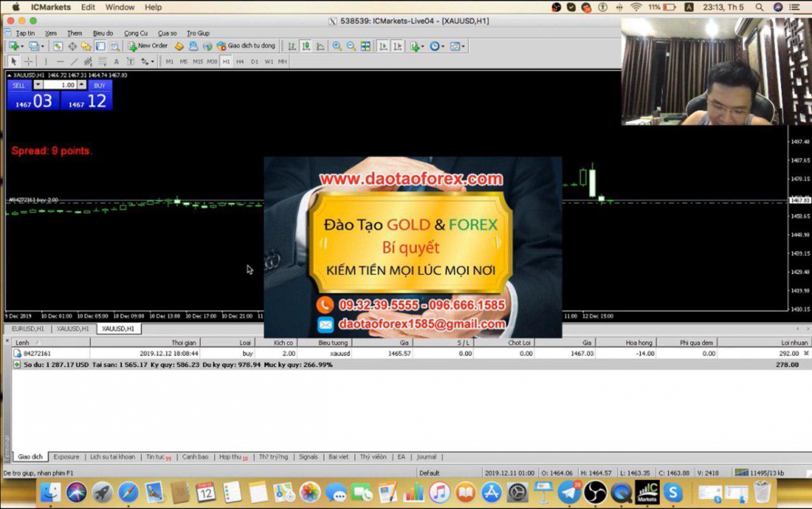Zoom out of the chart
The image size is (812, 509).
point(351,46)
